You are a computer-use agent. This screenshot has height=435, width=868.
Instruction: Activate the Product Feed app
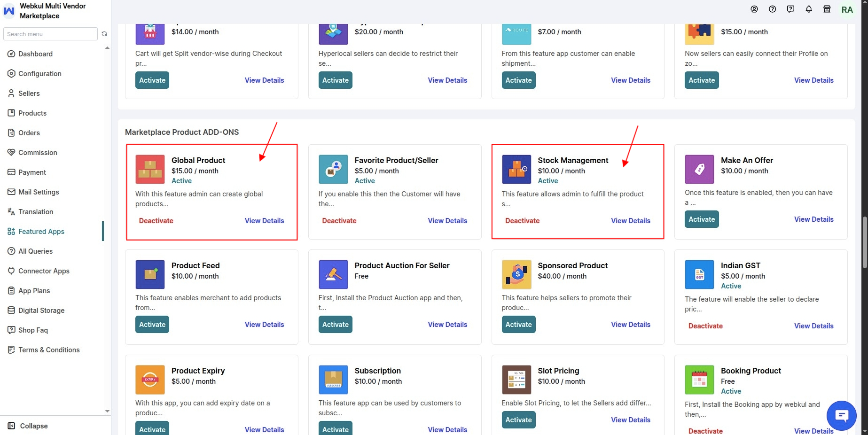click(152, 325)
